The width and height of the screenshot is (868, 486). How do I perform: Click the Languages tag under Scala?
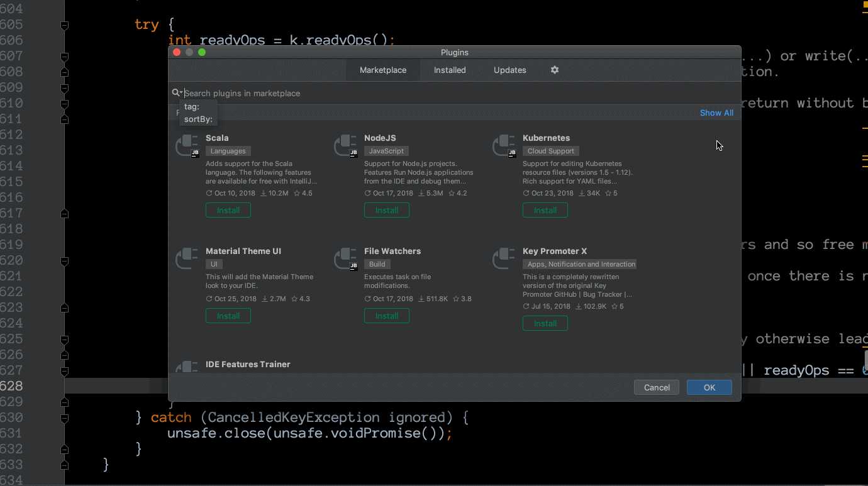pos(228,151)
